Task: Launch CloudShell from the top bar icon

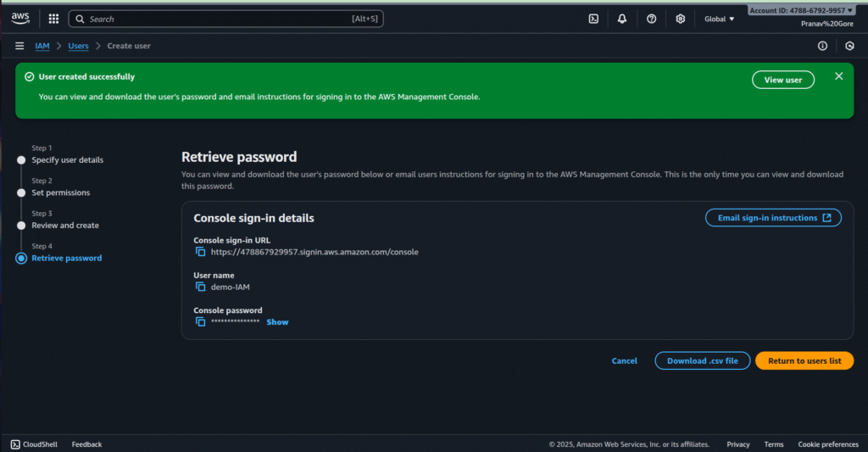Action: pyautogui.click(x=593, y=19)
